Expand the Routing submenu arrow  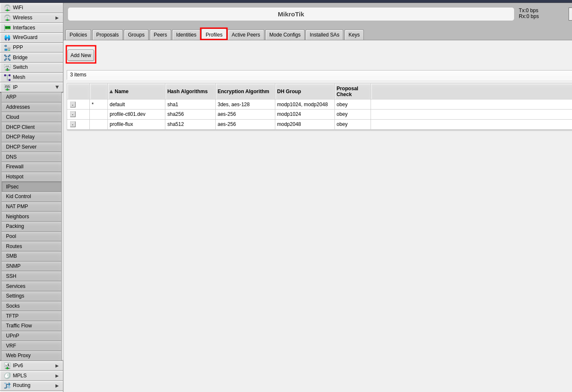(57, 386)
